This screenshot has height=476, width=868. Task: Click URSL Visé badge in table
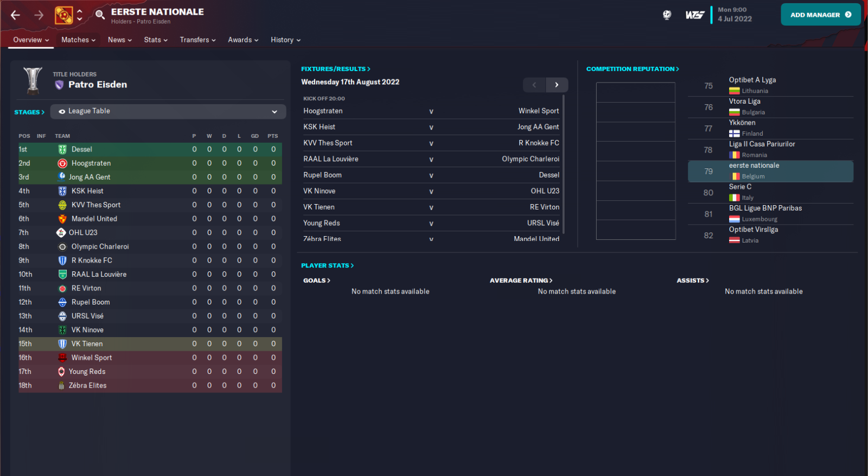pyautogui.click(x=62, y=316)
